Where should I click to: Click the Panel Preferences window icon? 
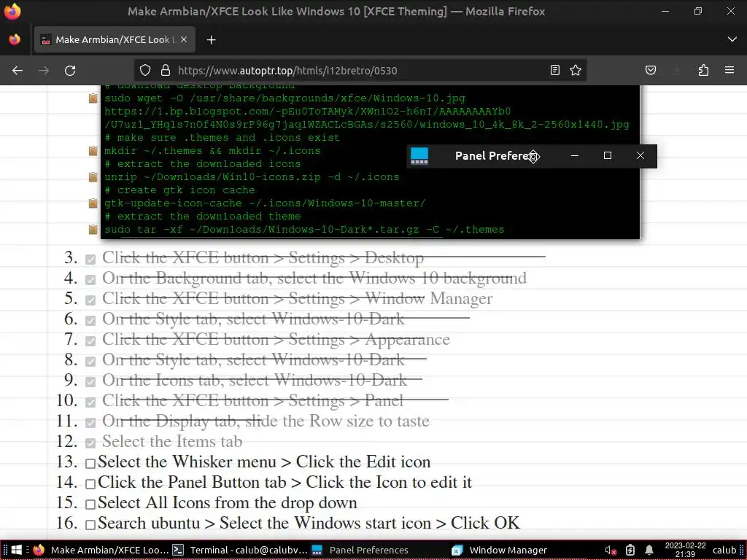(419, 156)
